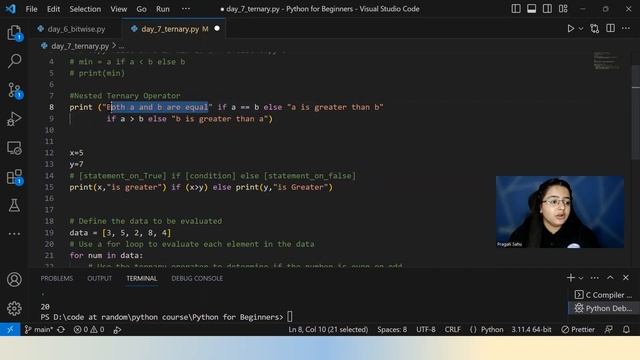
Task: Open notifications bell icon
Action: 626,329
